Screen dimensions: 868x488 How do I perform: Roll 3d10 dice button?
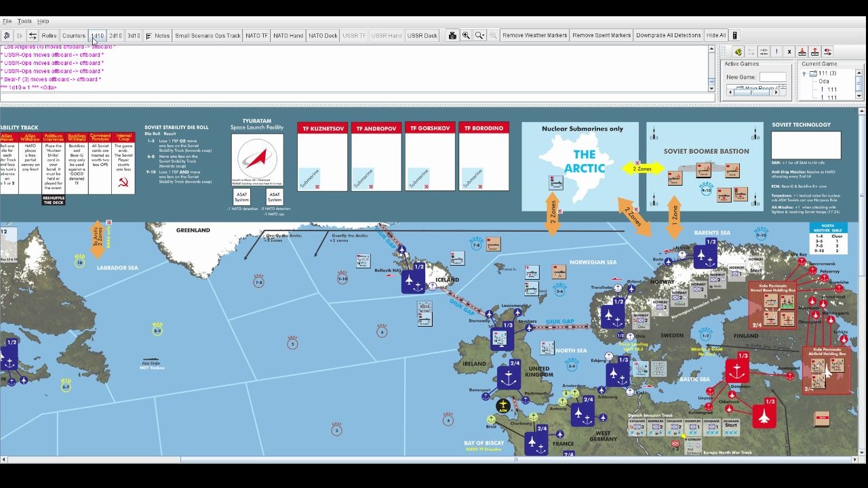pyautogui.click(x=134, y=35)
